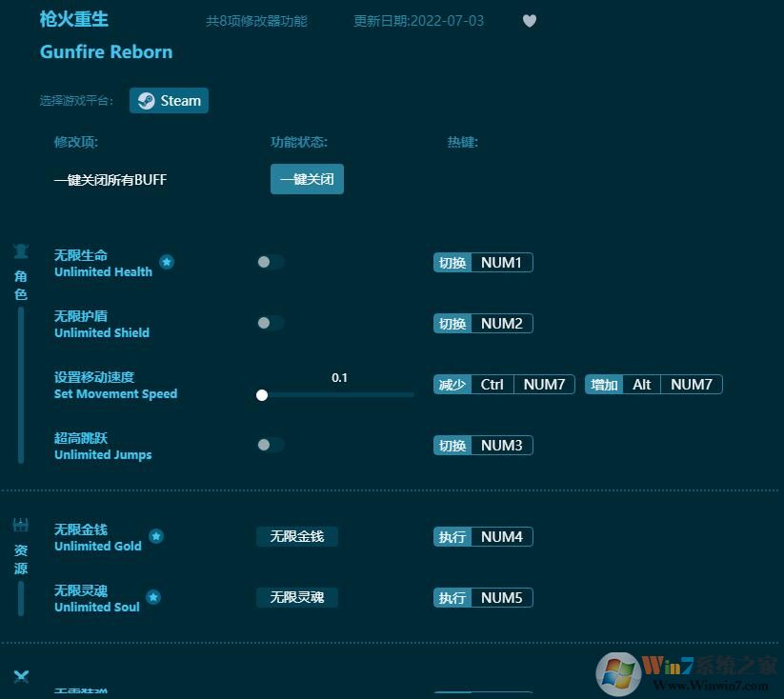Click 一键关闭 close all button
The image size is (784, 699).
307,179
